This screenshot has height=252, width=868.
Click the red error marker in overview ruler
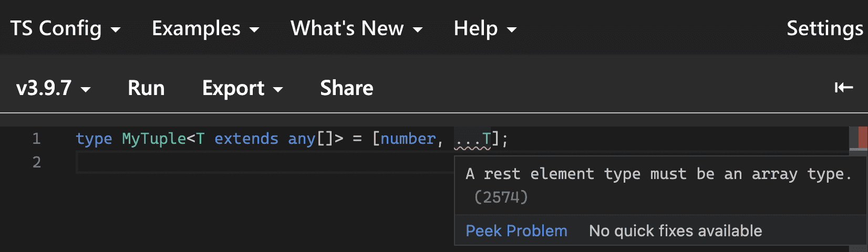point(862,138)
